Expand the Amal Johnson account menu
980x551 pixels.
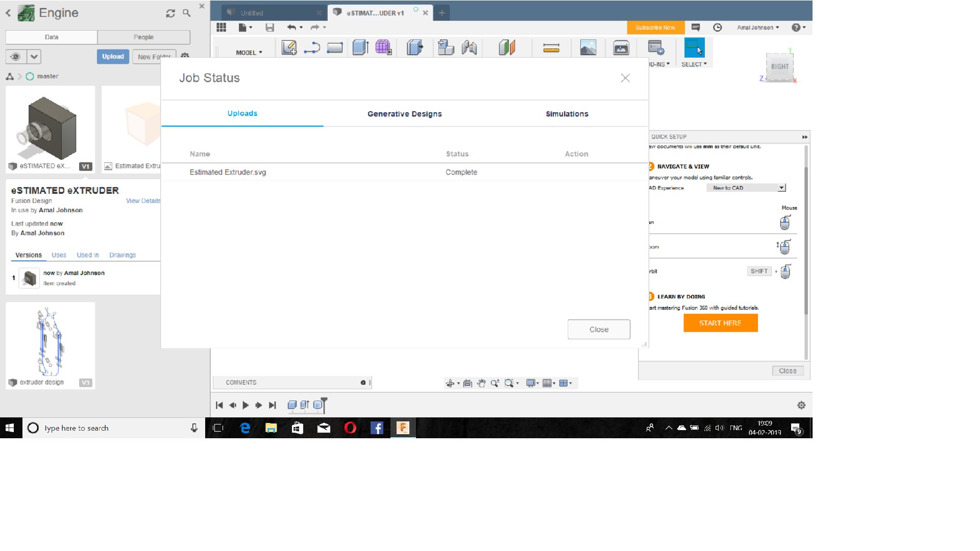[x=757, y=28]
